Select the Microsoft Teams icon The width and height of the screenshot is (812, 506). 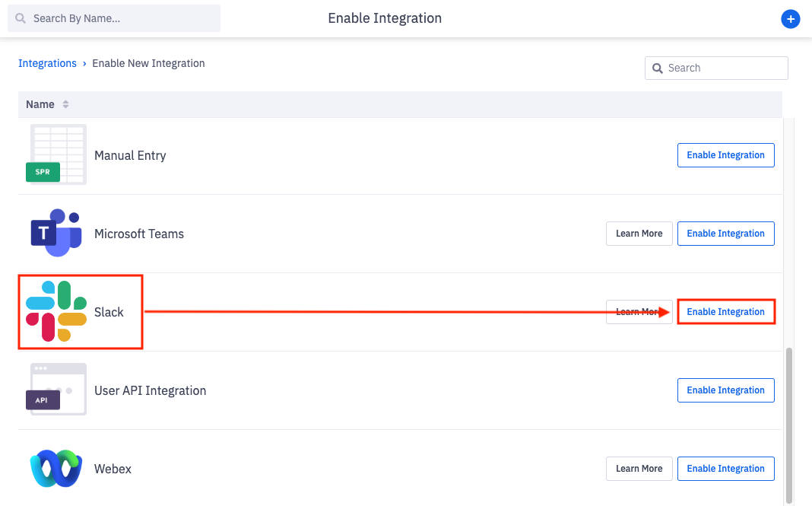[x=56, y=234]
